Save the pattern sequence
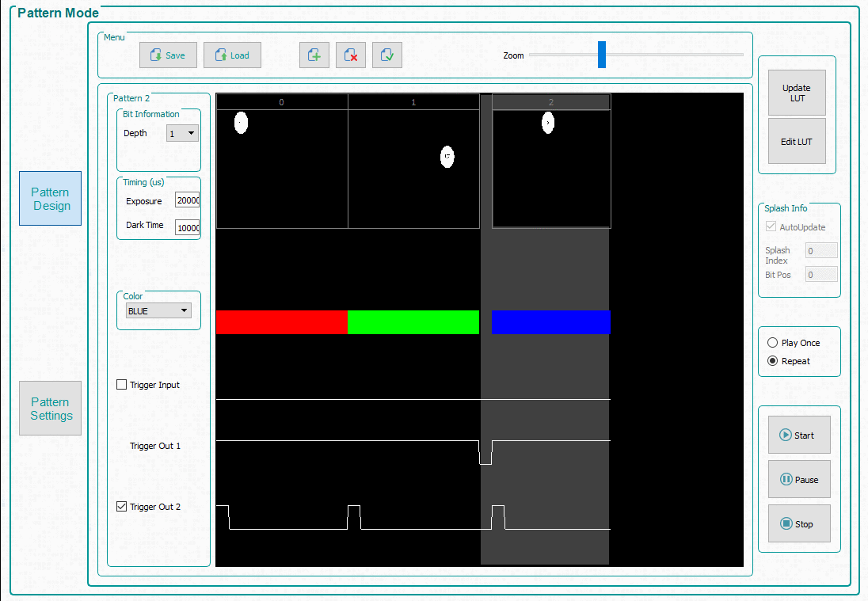 (168, 55)
